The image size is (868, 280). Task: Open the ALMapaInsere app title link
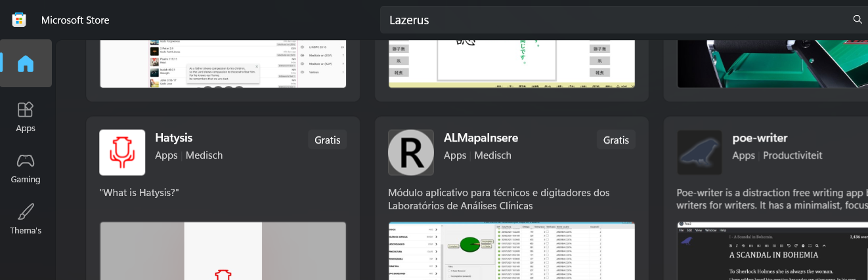tap(481, 138)
